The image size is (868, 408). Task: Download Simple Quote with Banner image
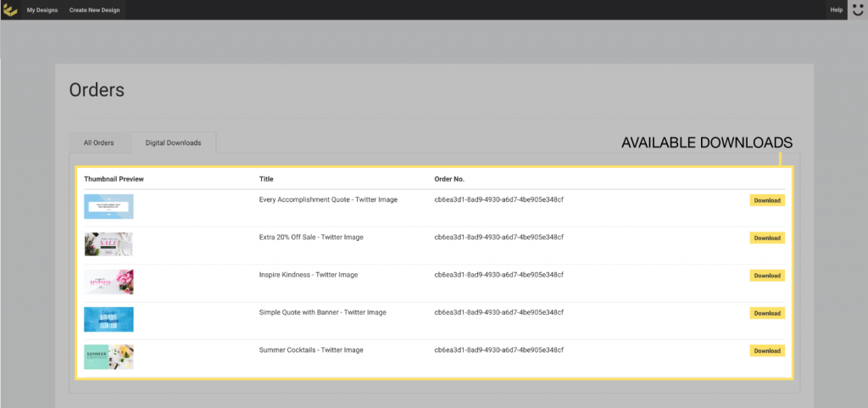point(767,313)
